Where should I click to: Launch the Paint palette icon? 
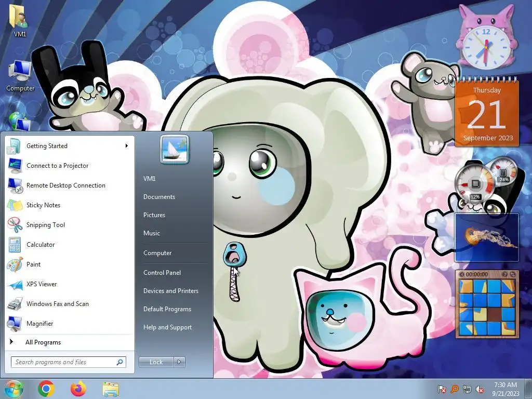15,264
